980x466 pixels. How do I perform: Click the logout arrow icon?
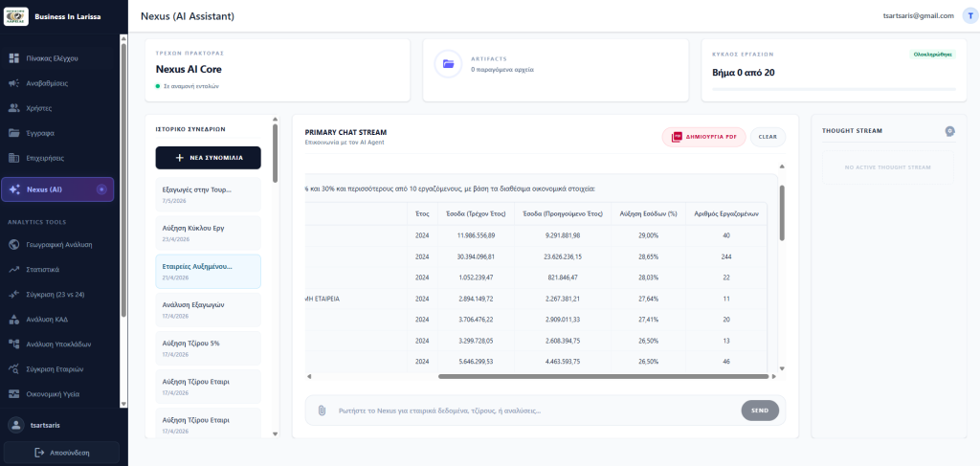click(x=40, y=453)
